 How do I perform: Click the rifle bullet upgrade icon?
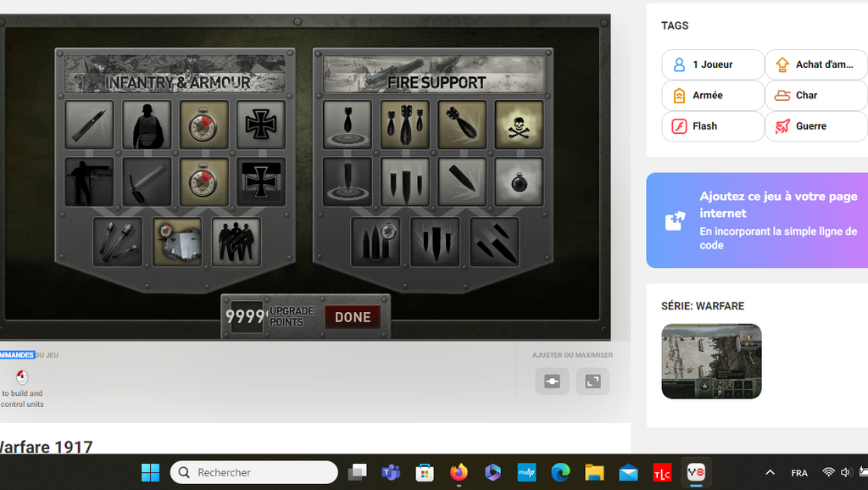click(x=89, y=125)
